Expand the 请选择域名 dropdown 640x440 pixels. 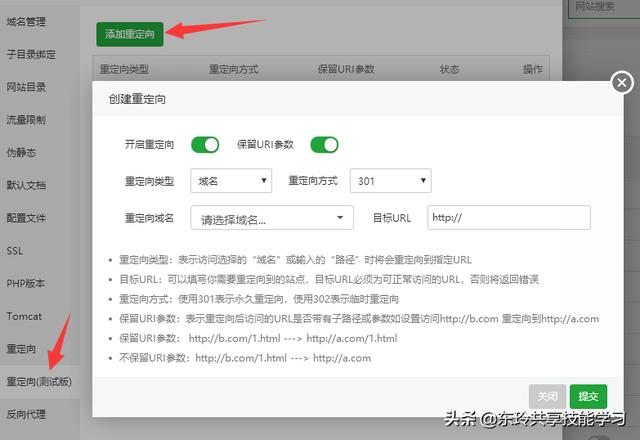pos(272,218)
